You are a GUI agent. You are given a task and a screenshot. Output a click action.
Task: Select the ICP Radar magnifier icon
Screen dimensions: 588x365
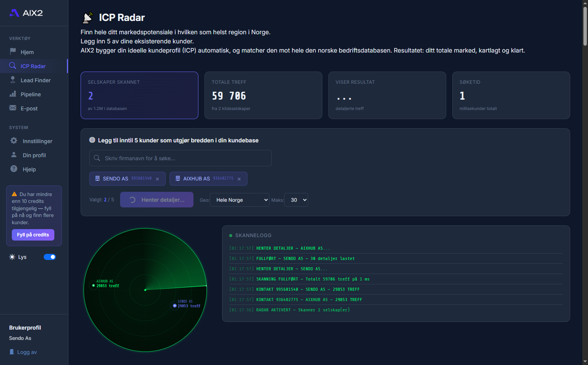[x=13, y=66]
